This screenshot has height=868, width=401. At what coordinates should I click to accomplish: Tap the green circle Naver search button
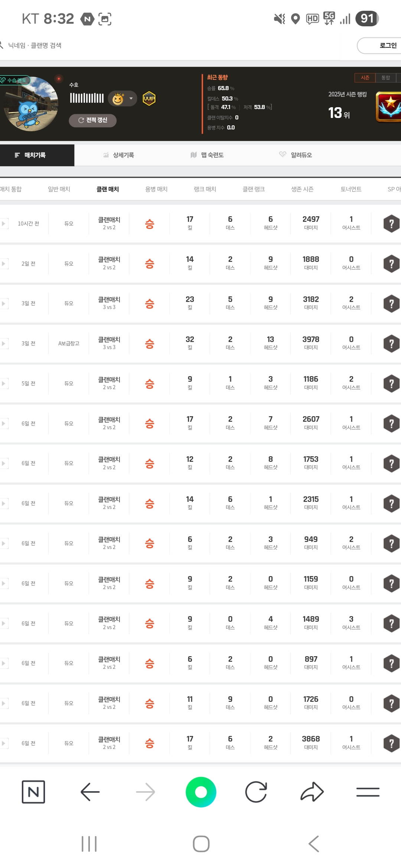pos(201,792)
